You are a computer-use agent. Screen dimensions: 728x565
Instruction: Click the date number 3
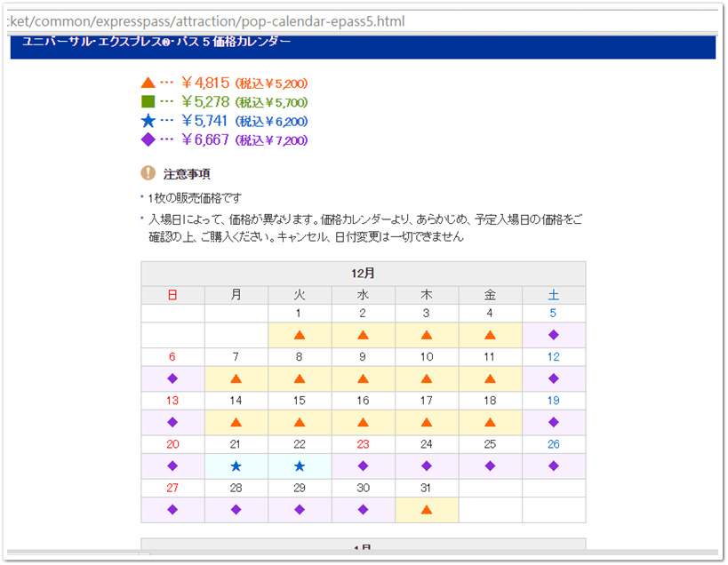[426, 313]
